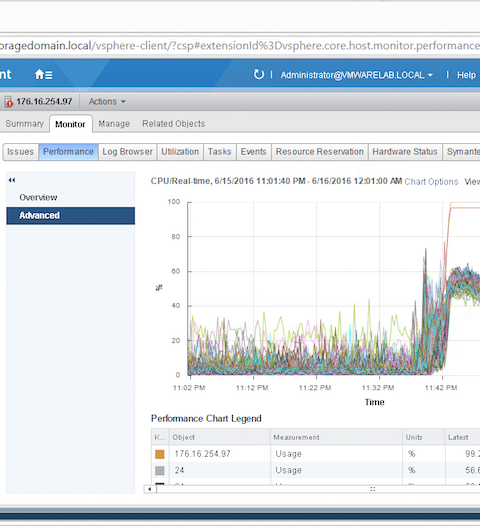Click the Units column header

424,437
